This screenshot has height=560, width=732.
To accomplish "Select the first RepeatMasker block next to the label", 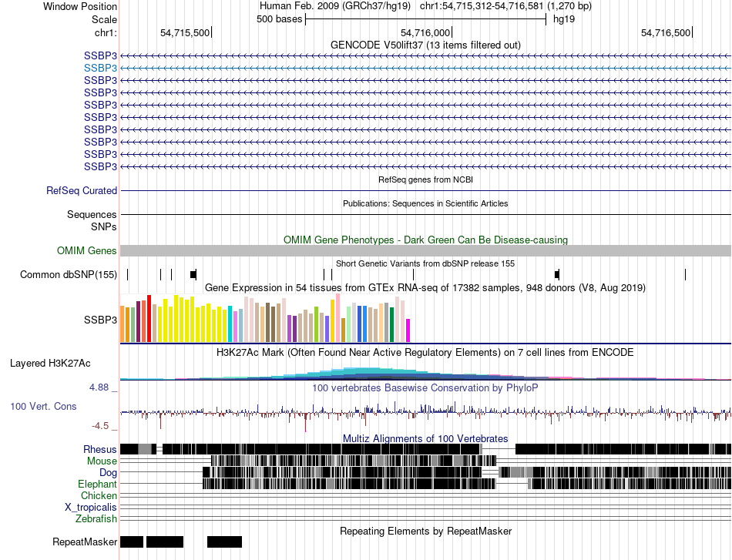I will (132, 542).
